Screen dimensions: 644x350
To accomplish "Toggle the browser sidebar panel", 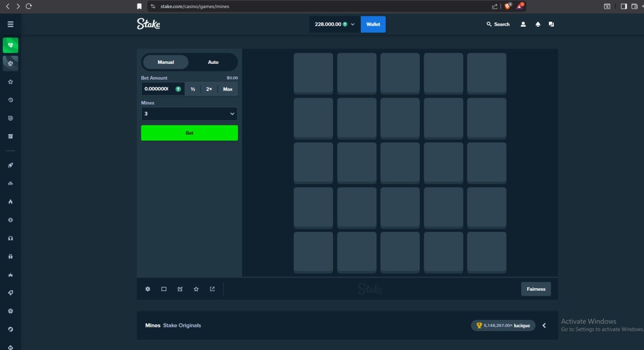I will coord(623,6).
